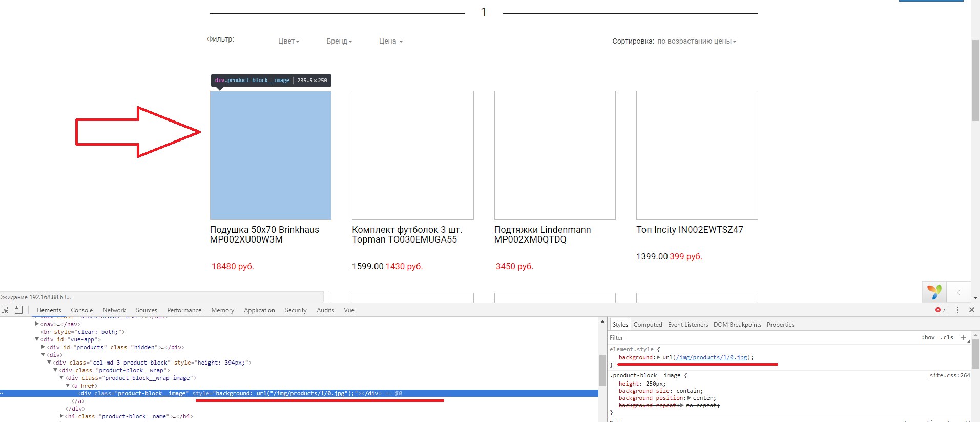Screen dimensions: 980x422
Task: Expand the background-position value triangle
Action: (x=689, y=398)
